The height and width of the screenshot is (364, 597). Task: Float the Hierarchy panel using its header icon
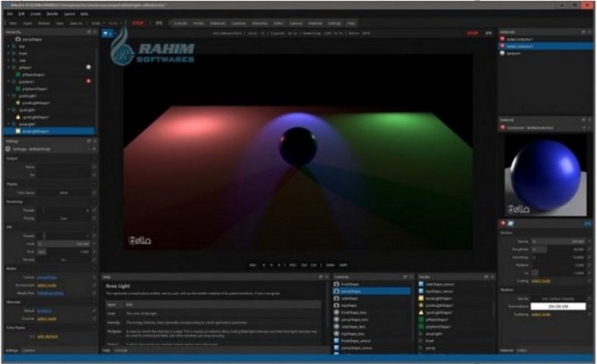coord(89,33)
